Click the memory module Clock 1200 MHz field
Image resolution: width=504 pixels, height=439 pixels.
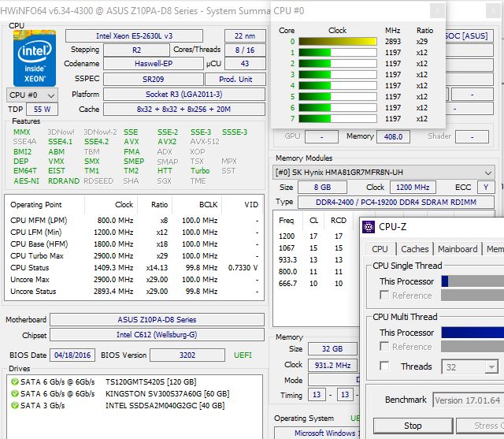pos(413,187)
